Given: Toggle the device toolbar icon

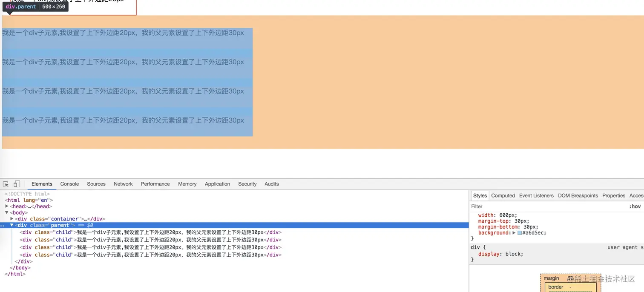Looking at the screenshot, I should pos(17,184).
